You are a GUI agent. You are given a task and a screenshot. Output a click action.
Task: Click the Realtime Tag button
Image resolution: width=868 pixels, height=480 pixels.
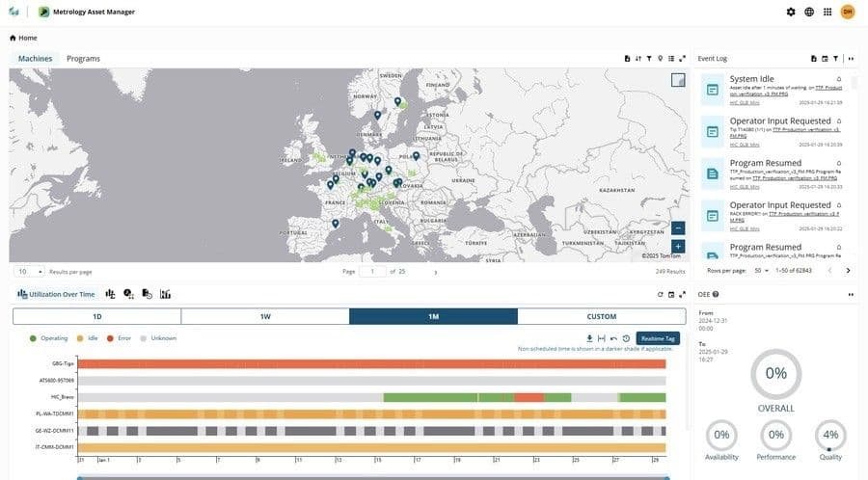(x=659, y=338)
